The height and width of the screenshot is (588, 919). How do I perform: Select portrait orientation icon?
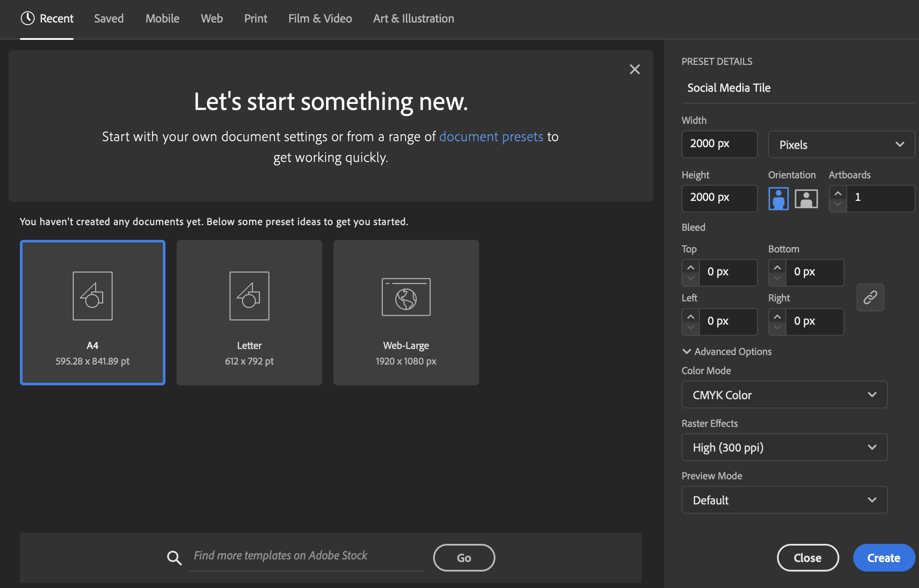[778, 199]
